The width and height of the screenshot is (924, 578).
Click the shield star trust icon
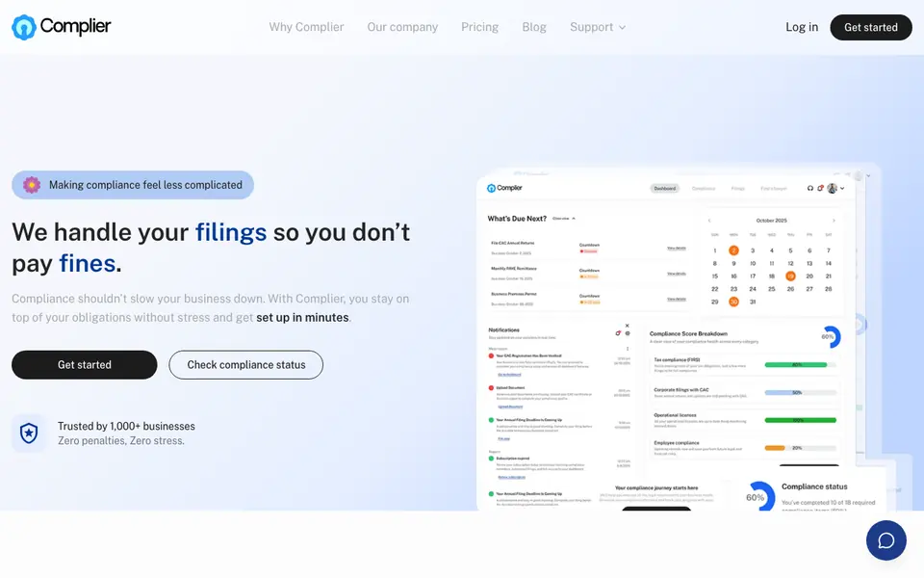[29, 433]
